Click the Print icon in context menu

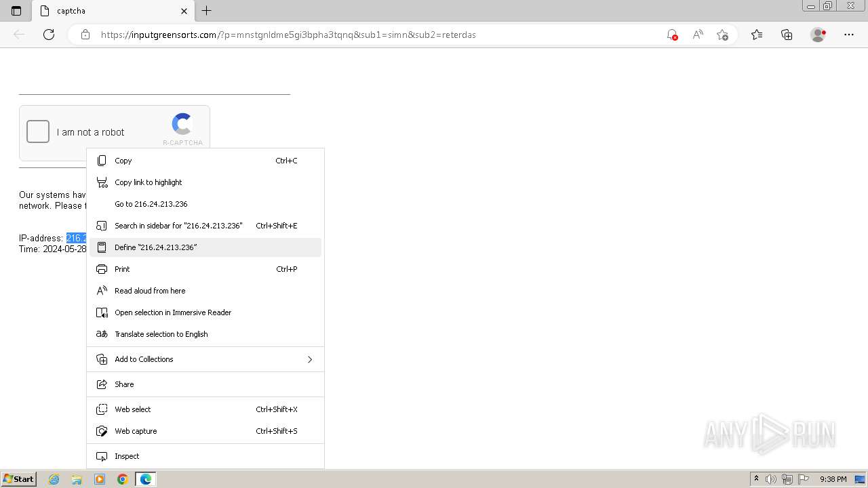[x=102, y=269]
